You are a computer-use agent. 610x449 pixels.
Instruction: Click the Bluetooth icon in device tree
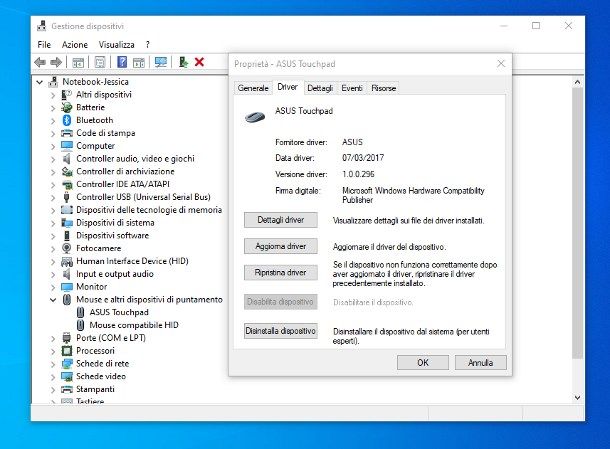click(67, 120)
